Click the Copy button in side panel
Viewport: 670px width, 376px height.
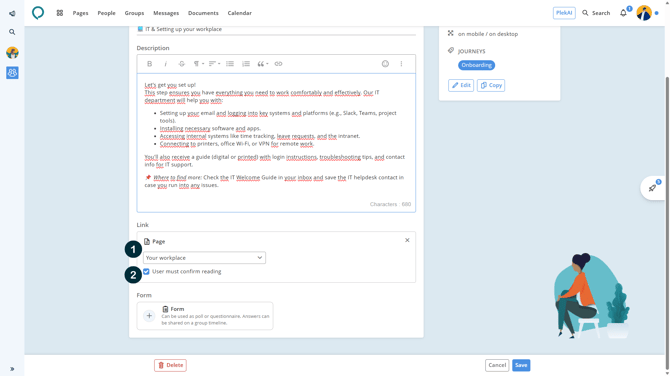[491, 85]
